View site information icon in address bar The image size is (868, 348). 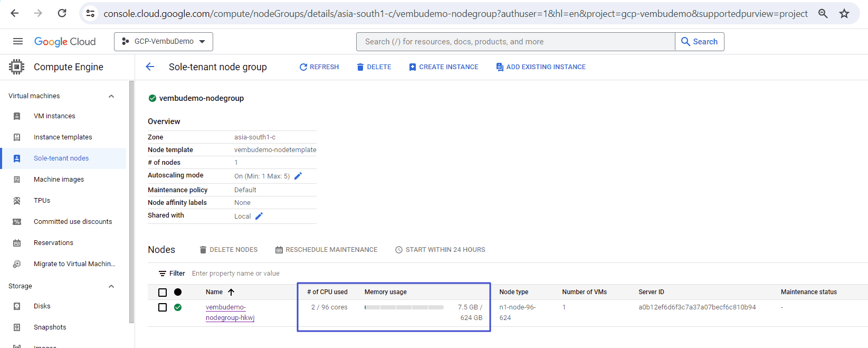(x=90, y=13)
